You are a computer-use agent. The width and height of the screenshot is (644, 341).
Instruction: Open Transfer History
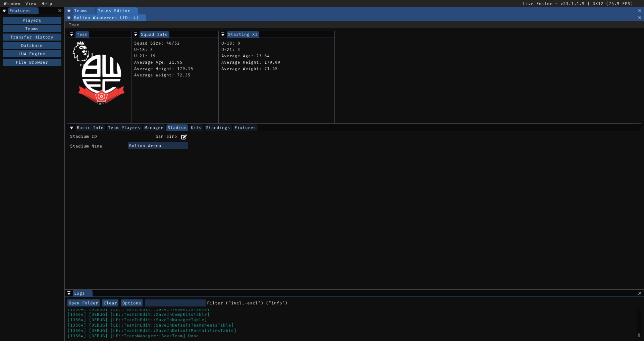tap(32, 37)
